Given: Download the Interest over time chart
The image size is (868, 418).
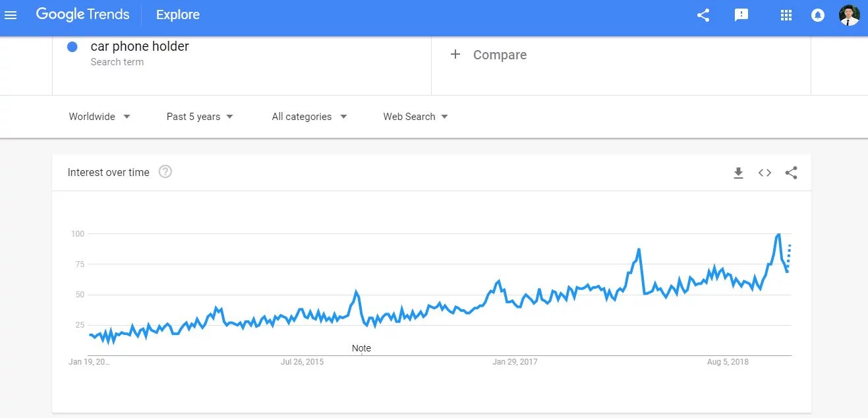Looking at the screenshot, I should coord(738,173).
